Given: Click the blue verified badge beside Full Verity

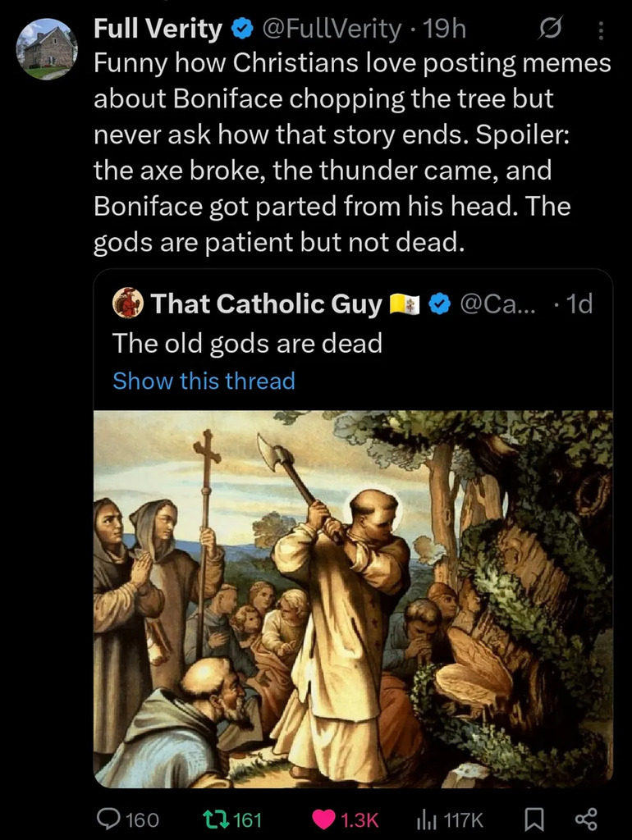Looking at the screenshot, I should point(241,30).
